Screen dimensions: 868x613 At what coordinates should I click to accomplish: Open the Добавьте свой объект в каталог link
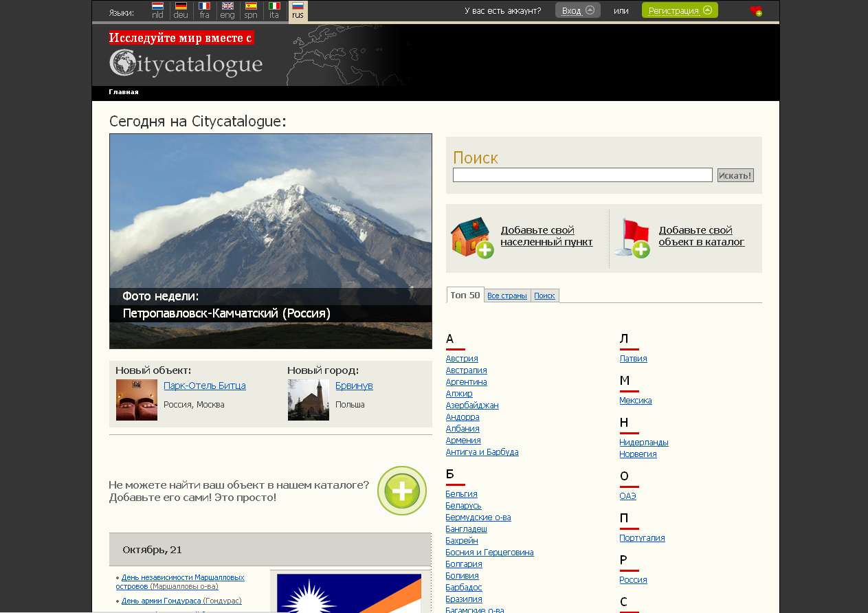pos(702,236)
